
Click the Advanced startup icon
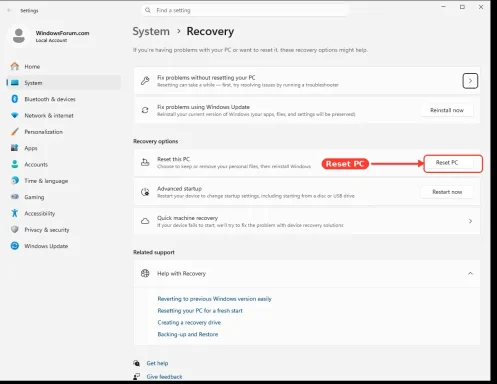coord(145,192)
